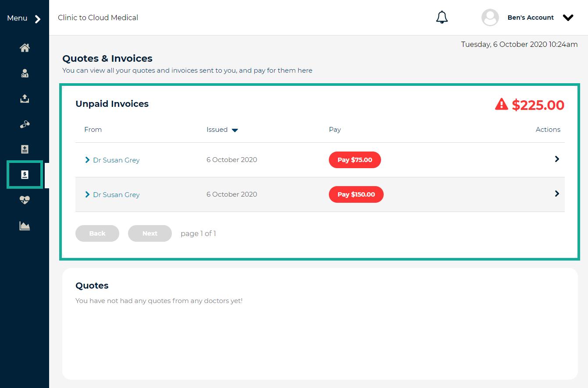Click the Menu label in sidebar
Screen dimensions: 588x388
tap(17, 18)
